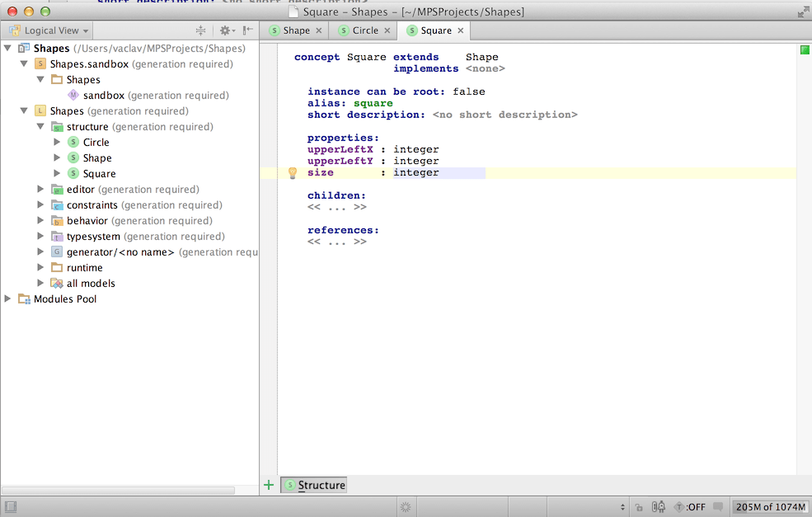Expand the editor model node

point(41,190)
